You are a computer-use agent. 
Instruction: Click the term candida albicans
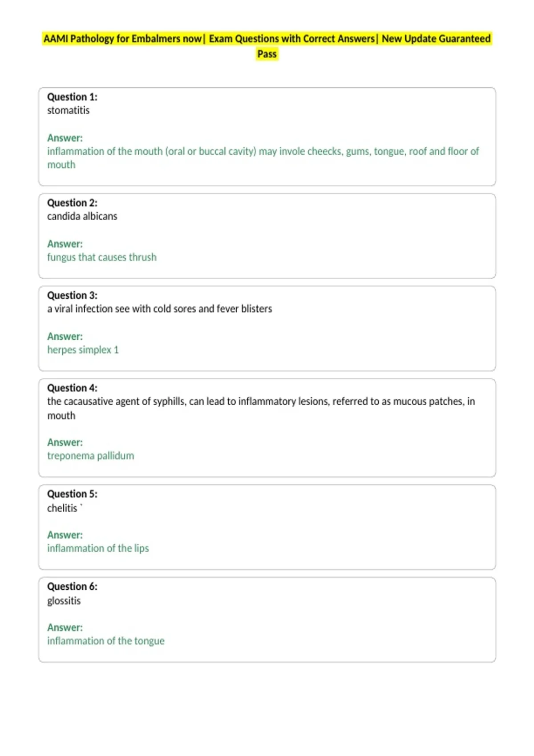(82, 216)
